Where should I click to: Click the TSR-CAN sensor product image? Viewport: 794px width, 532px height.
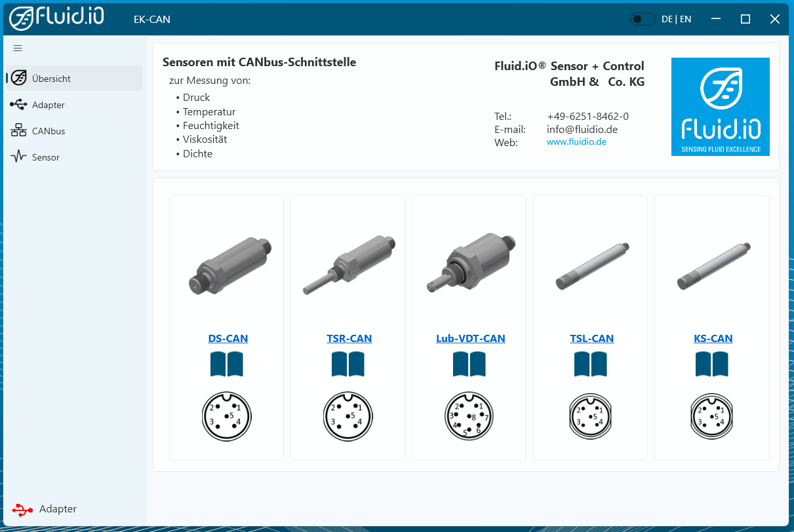click(x=347, y=265)
